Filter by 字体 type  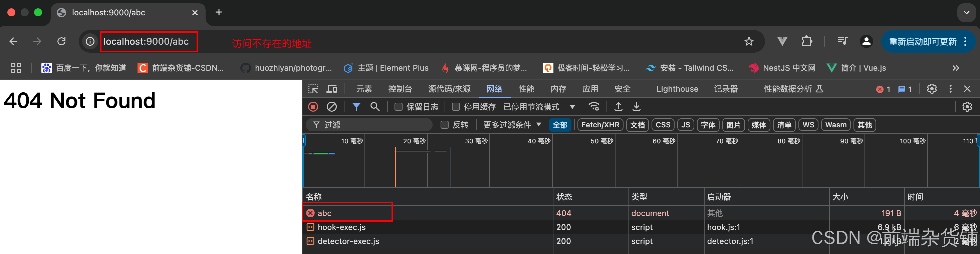[708, 125]
